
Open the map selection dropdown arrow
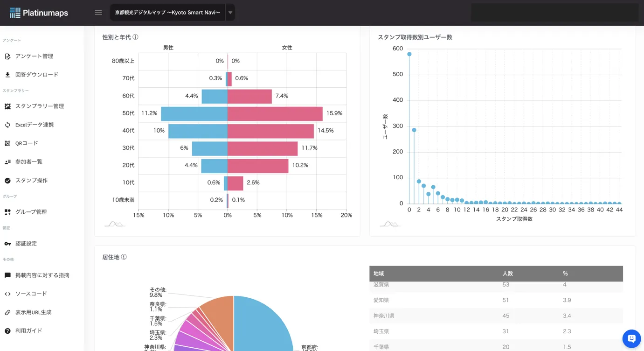coord(230,13)
